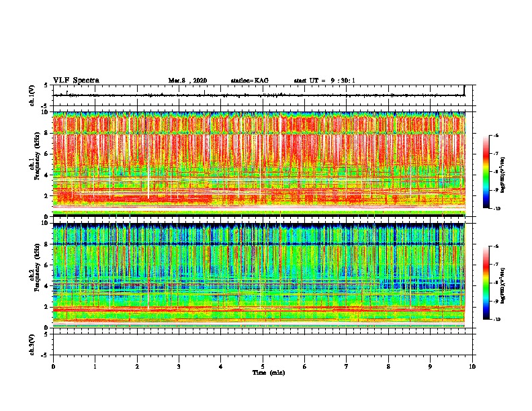Screen dimensions: 532x411
Task: Click the "Time (min)" x-axis label
Action: pyautogui.click(x=269, y=373)
